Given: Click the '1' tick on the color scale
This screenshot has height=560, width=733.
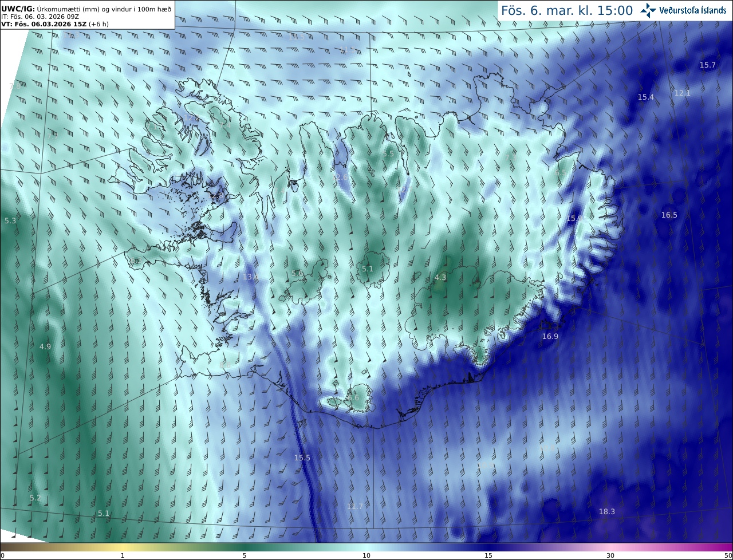Looking at the screenshot, I should pyautogui.click(x=123, y=556).
